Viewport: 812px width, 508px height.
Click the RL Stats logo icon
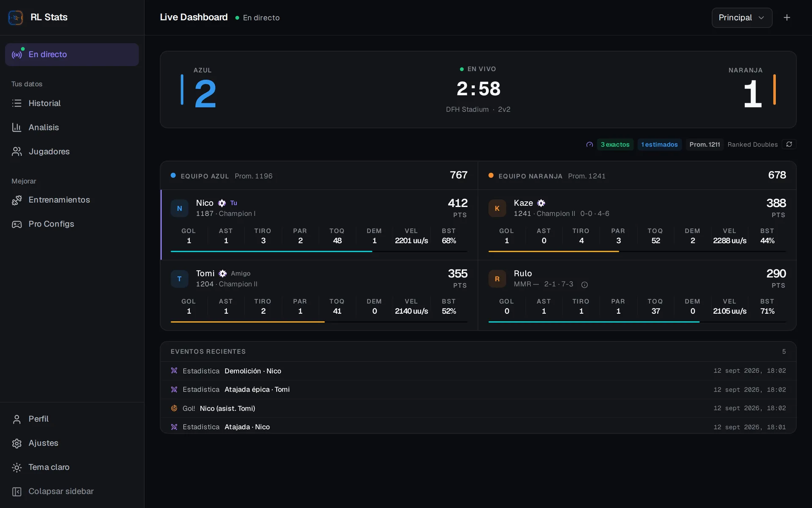point(16,17)
